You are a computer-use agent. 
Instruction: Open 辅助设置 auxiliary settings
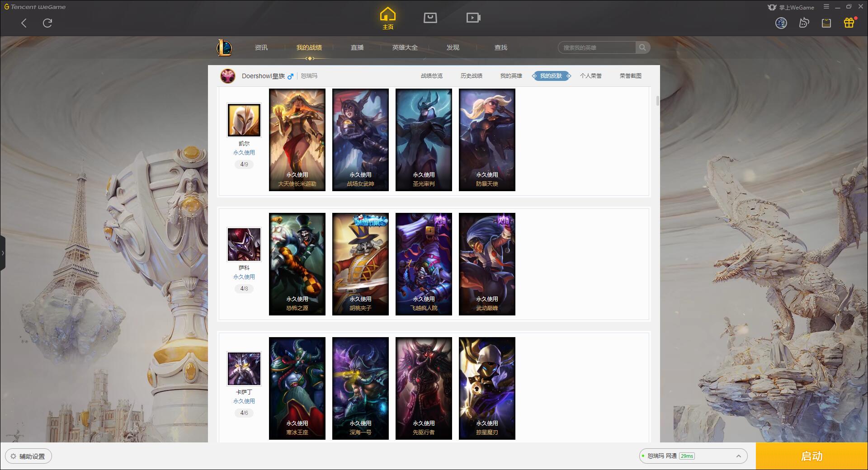point(28,456)
